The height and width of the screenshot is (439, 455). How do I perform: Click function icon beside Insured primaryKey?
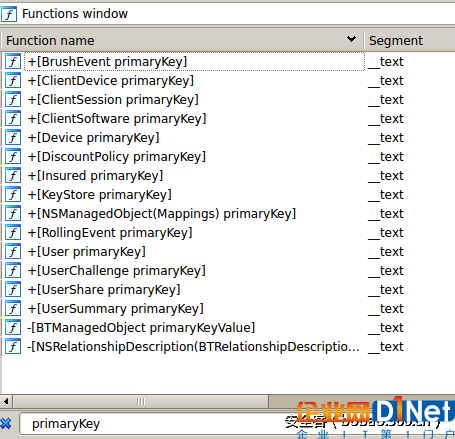pos(13,175)
